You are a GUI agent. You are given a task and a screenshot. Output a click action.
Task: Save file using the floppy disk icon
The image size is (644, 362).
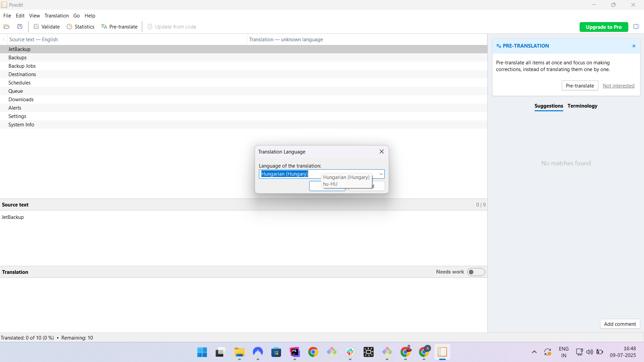click(20, 27)
